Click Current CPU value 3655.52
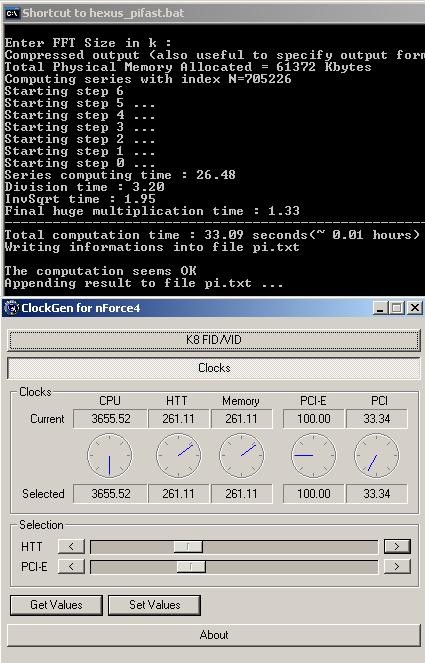This screenshot has height=663, width=425. click(110, 419)
